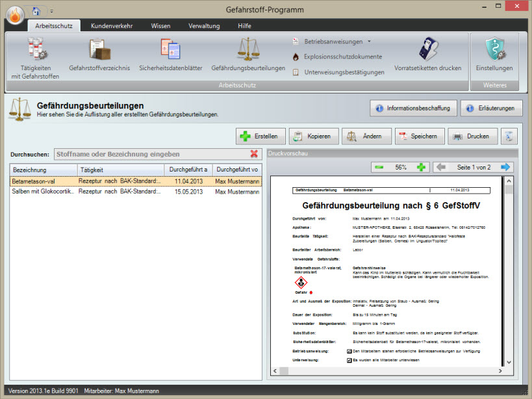
Task: Maximize the Gefahrstoff-Programm window
Action: (x=498, y=6)
